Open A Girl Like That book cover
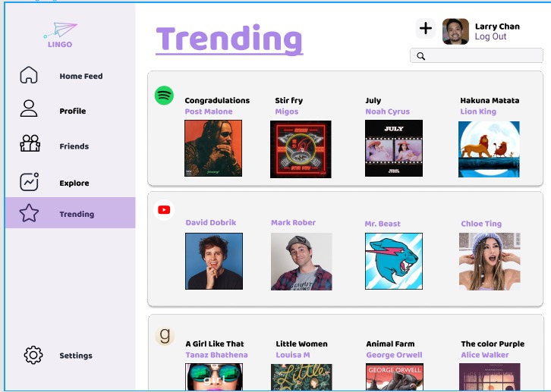The image size is (551, 392). (214, 378)
